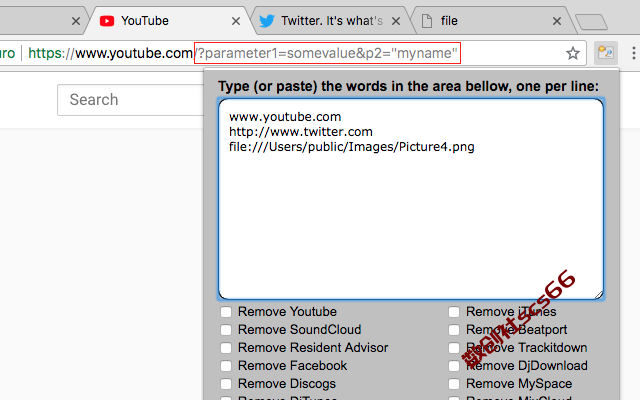Click the Twitter bird tab favicon
This screenshot has width=640, height=400.
(x=267, y=21)
